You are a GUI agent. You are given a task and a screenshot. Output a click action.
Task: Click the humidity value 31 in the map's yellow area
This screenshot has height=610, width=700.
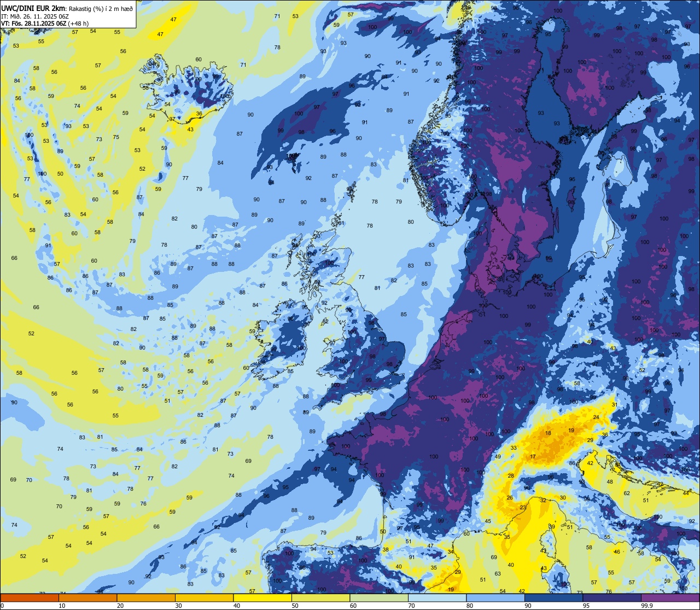click(614, 405)
